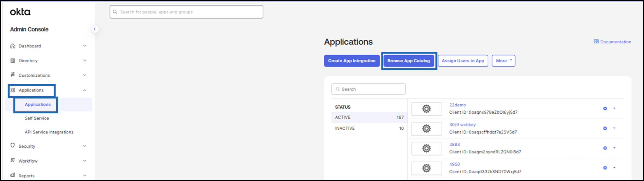Screen dimensions: 644x181
Task: Click the 4950 app gear thumbnail
Action: 426,168
